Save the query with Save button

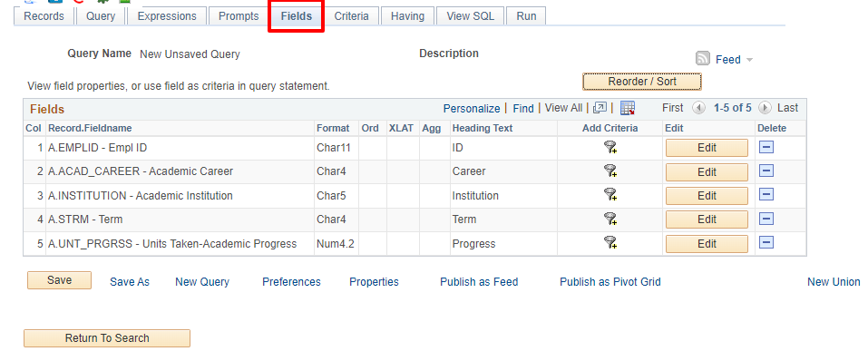[x=59, y=280]
